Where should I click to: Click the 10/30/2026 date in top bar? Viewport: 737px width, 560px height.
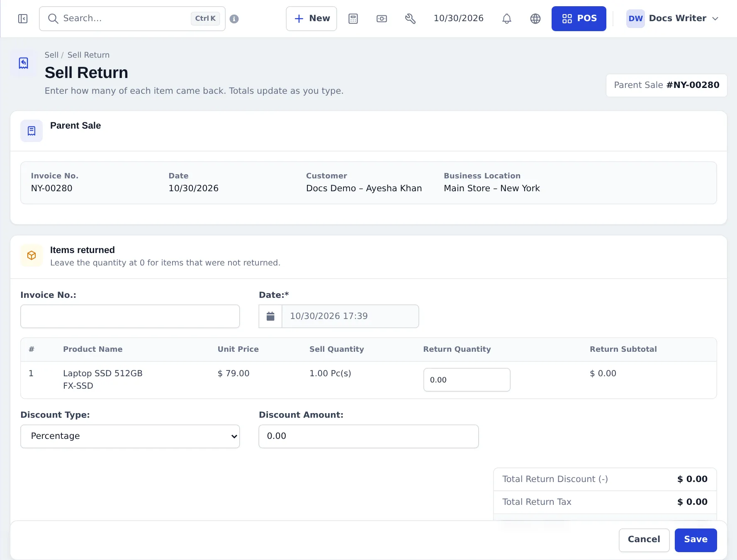click(458, 19)
